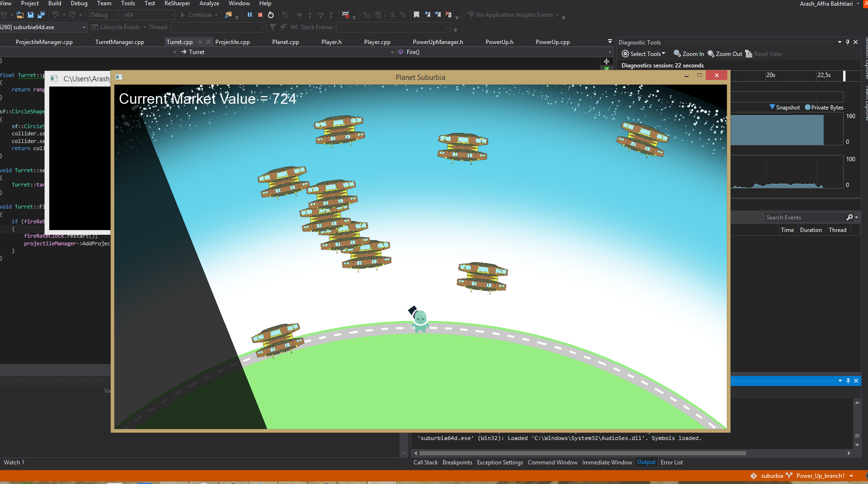The height and width of the screenshot is (484, 868).
Task: Switch to the Projectile.cpp tab
Action: click(232, 42)
